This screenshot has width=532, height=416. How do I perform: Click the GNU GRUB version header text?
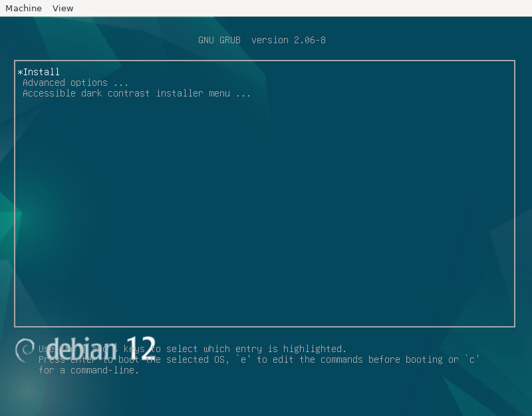262,40
